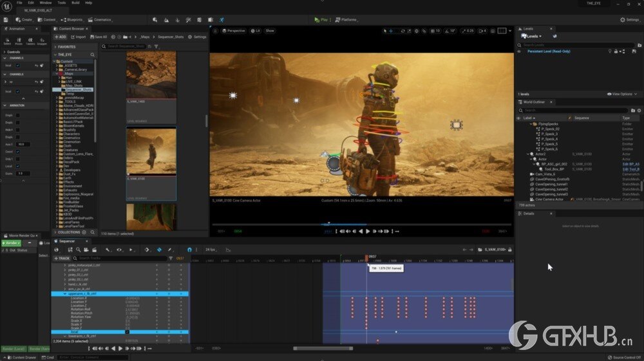Open the Levels dropdown menu
Screen dimensions: 644x361
(531, 36)
